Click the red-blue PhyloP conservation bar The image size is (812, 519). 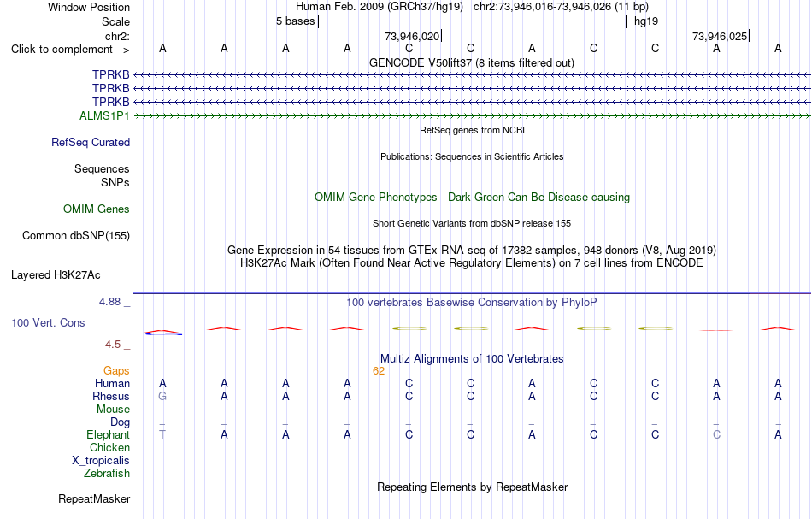click(163, 333)
